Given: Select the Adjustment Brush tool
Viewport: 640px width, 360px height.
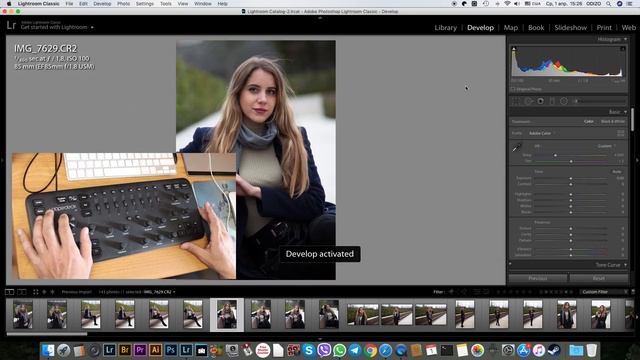Looking at the screenshot, I should pos(576,101).
